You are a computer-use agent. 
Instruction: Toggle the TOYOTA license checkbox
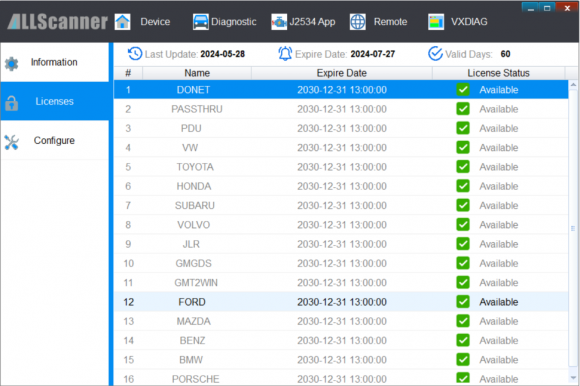click(x=463, y=166)
